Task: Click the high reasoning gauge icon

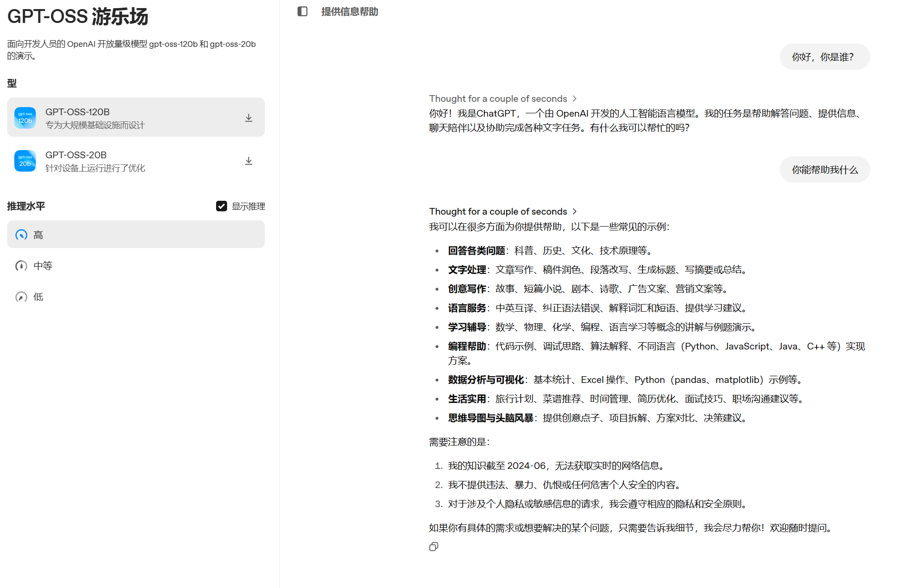Action: coord(22,235)
